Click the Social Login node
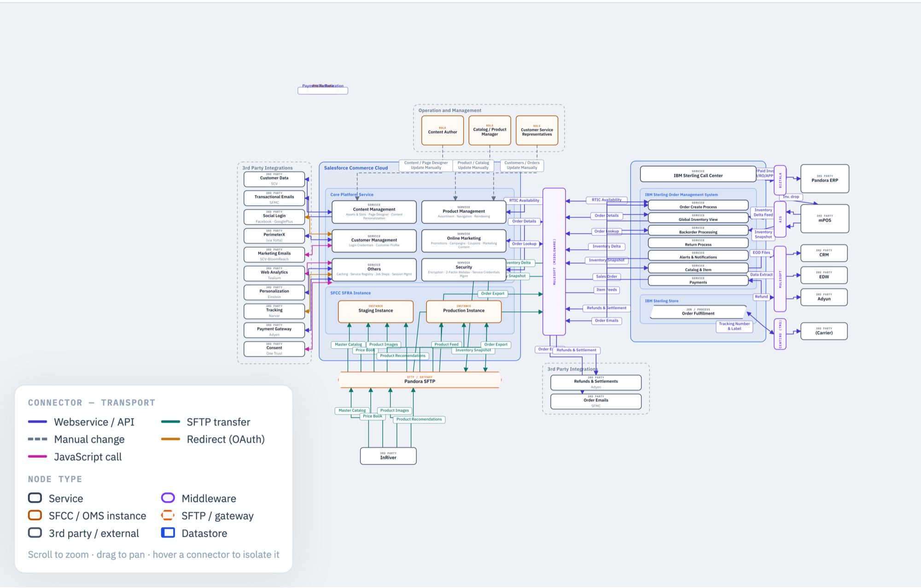This screenshot has height=588, width=921. pos(274,217)
